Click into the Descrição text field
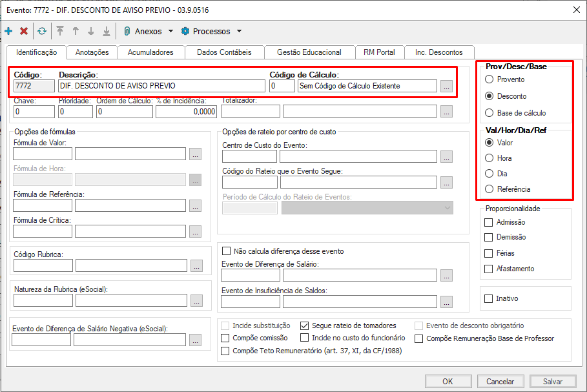 161,85
